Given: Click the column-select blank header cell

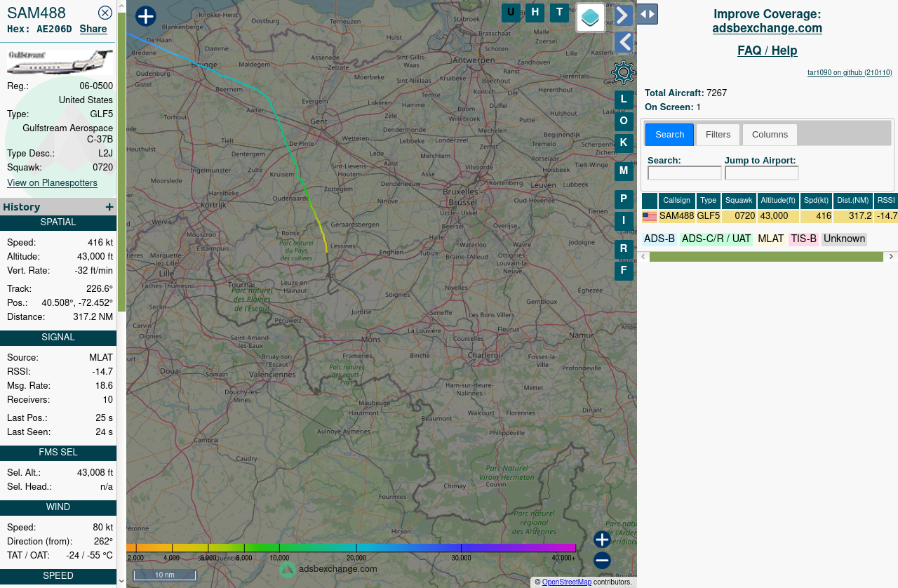Looking at the screenshot, I should pyautogui.click(x=650, y=201).
